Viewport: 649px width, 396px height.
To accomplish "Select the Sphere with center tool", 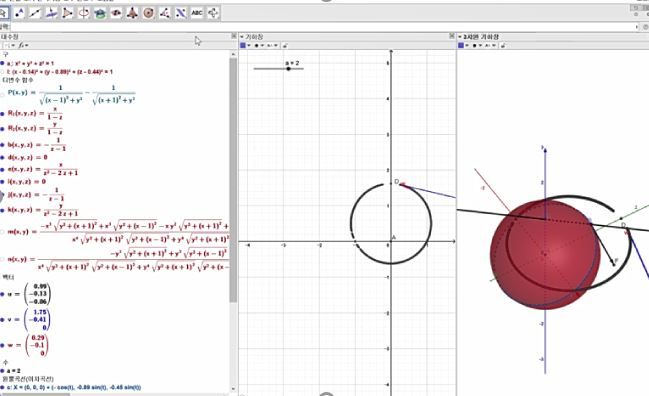I will tap(148, 13).
